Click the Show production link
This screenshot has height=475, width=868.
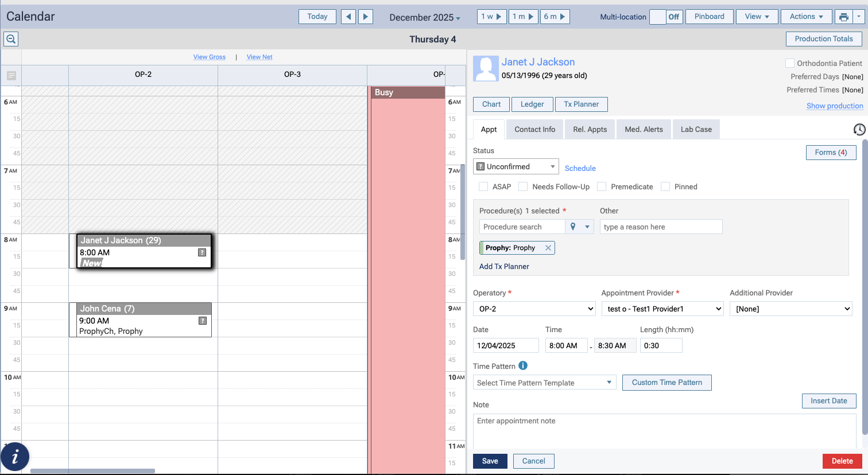coord(834,106)
